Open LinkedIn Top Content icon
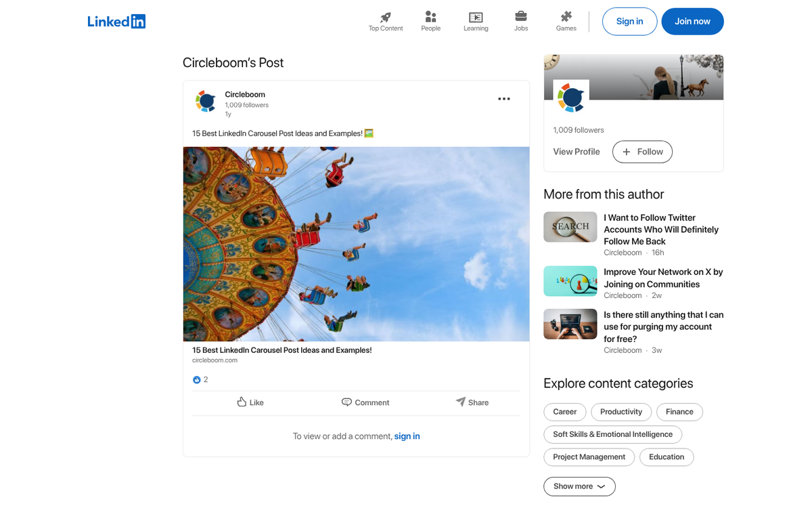Viewport: 812px width, 508px height. coord(385,17)
